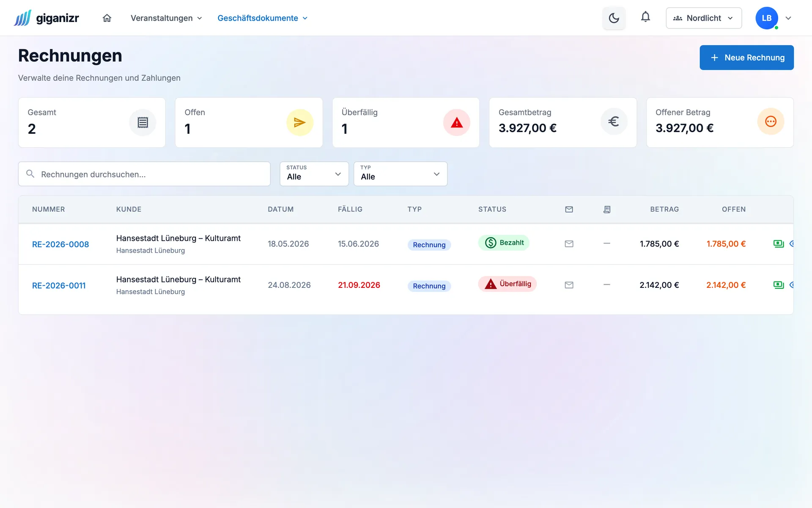Click the Offener Betrag pending icon
812x508 pixels.
(771, 122)
